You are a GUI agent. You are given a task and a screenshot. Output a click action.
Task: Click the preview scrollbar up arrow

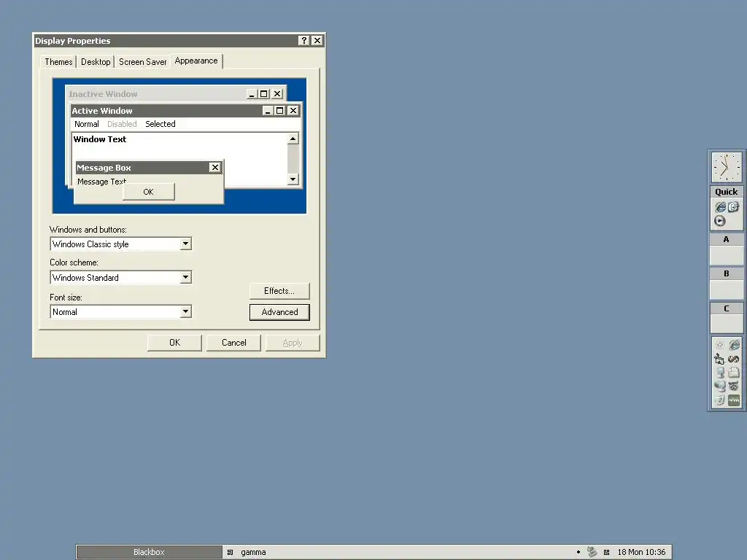click(x=293, y=139)
